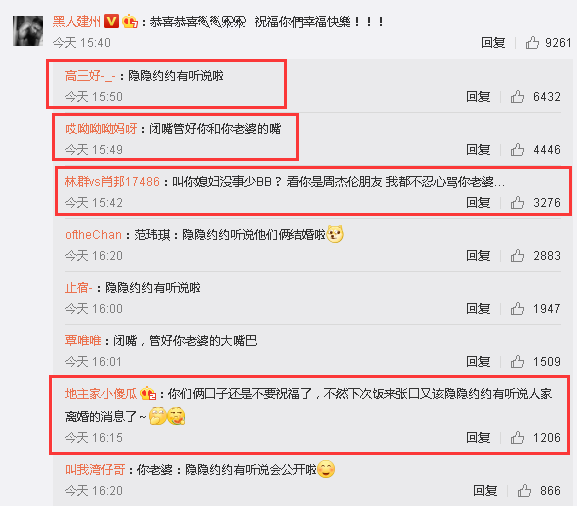Like the last comment with 866 likes
The height and width of the screenshot is (506, 577).
click(x=524, y=491)
